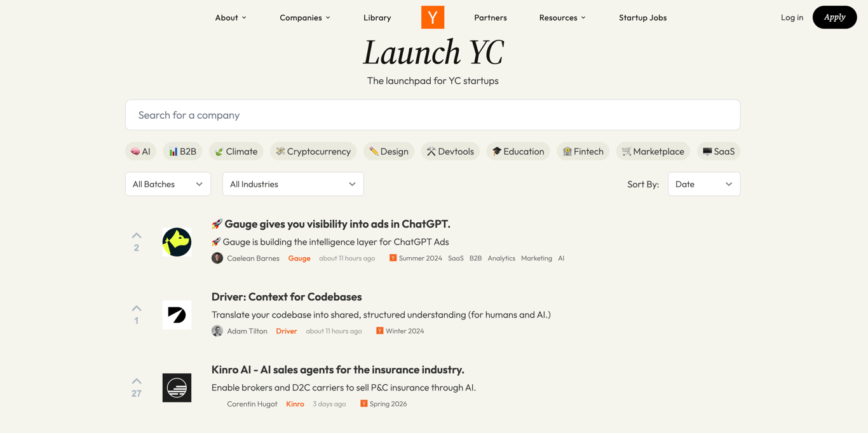Open the Sort By Date dropdown

click(704, 184)
